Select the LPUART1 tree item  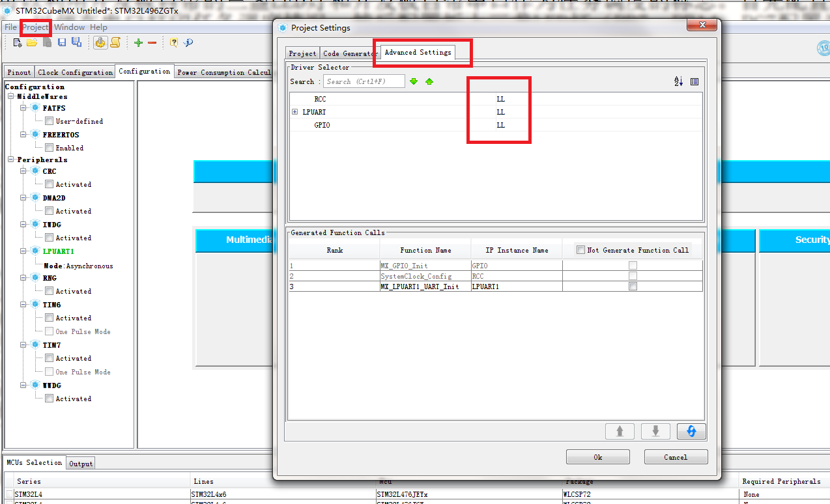tap(59, 251)
